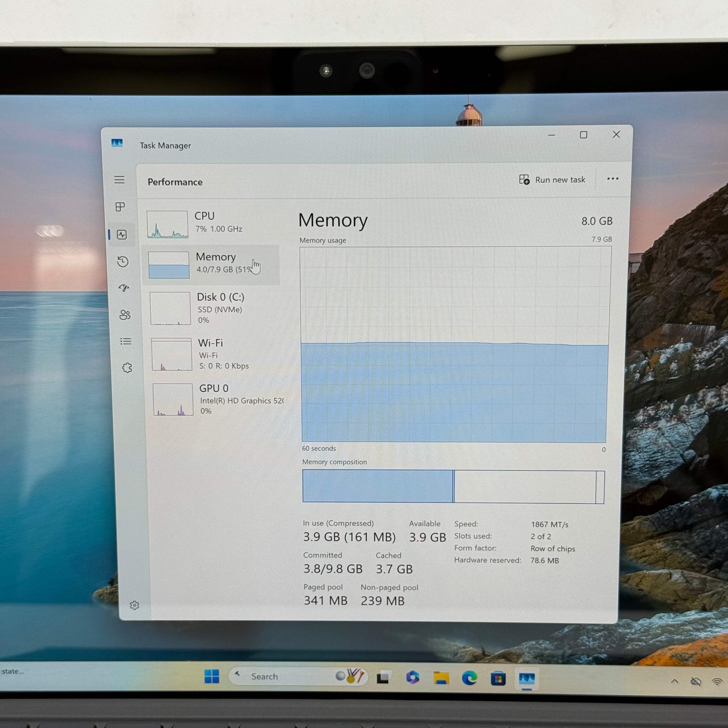This screenshot has height=728, width=728.
Task: Click the Task Manager title bar icon
Action: pyautogui.click(x=117, y=143)
